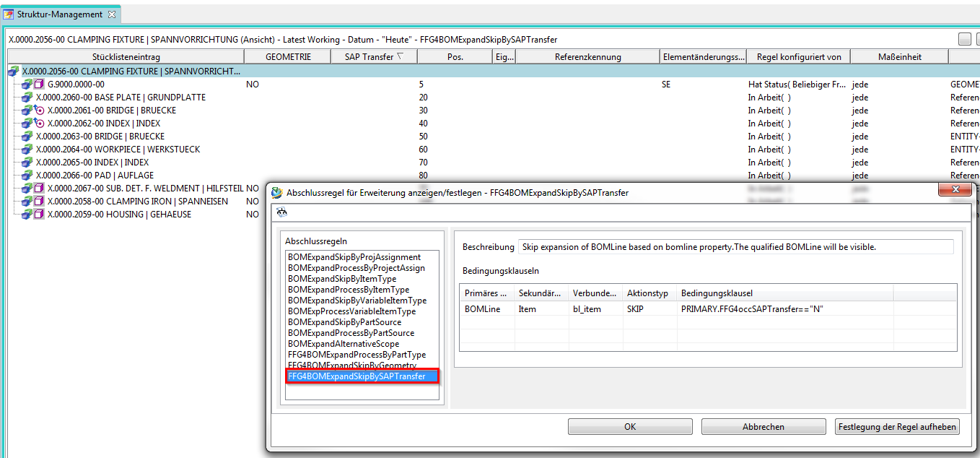Screen dimensions: 980x458
Task: Click the dialog title bar application icon
Action: pyautogui.click(x=277, y=193)
